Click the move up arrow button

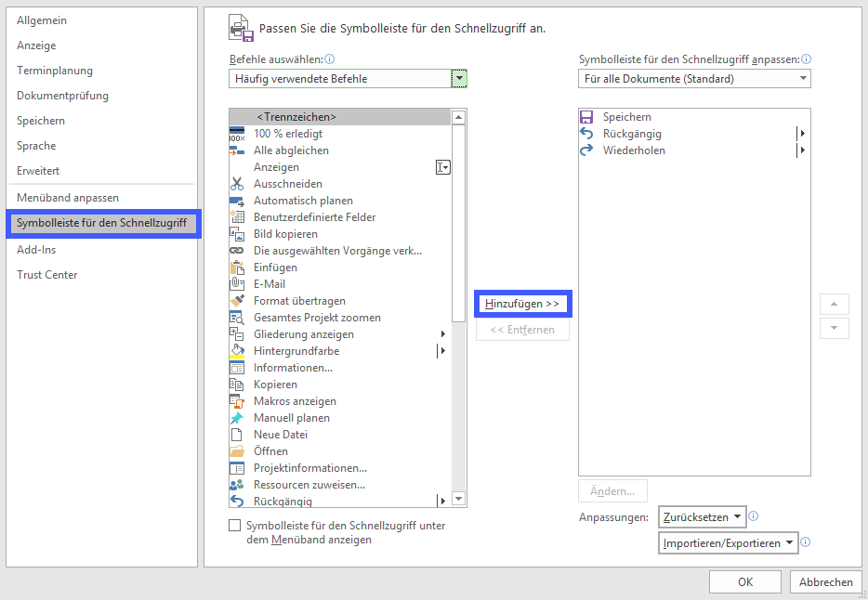click(x=835, y=304)
